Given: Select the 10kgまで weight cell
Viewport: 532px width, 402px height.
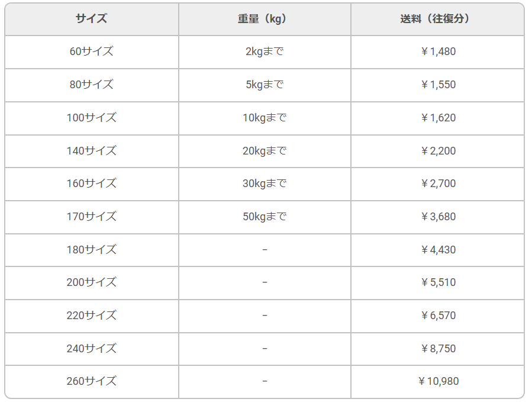Looking at the screenshot, I should (265, 118).
